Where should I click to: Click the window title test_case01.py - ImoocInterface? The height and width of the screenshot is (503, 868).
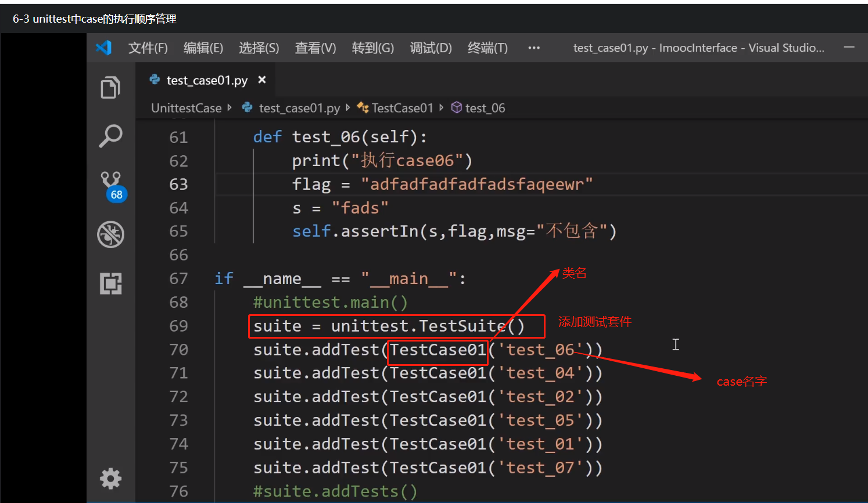click(x=698, y=48)
